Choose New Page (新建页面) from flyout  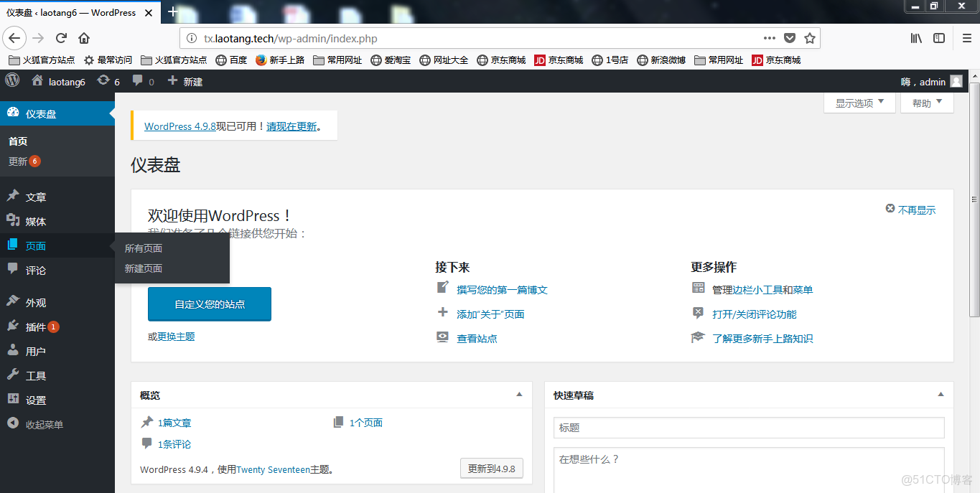pos(144,268)
